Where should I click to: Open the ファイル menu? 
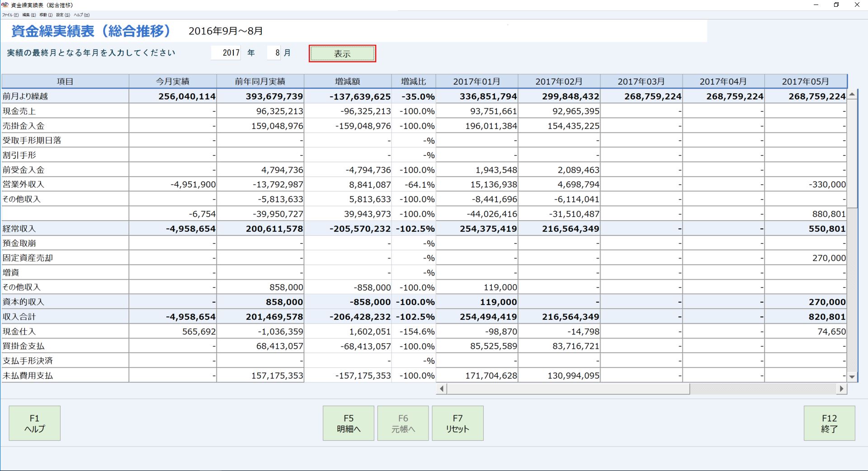pos(10,15)
